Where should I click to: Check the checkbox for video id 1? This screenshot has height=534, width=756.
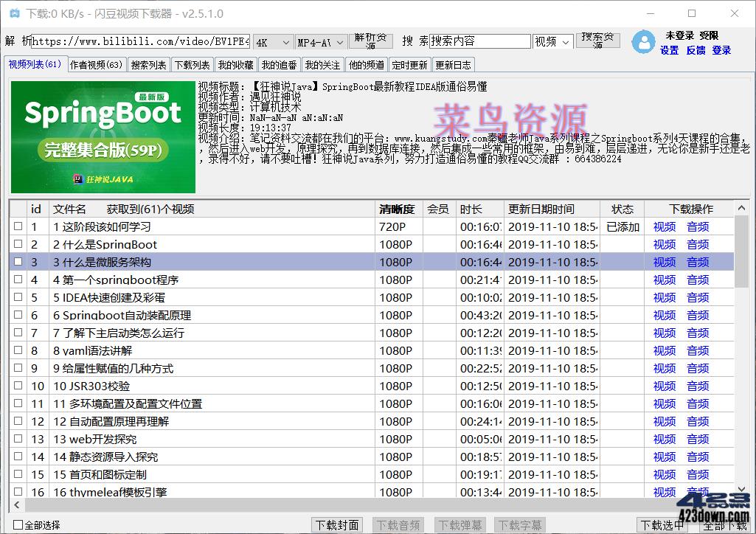(18, 226)
